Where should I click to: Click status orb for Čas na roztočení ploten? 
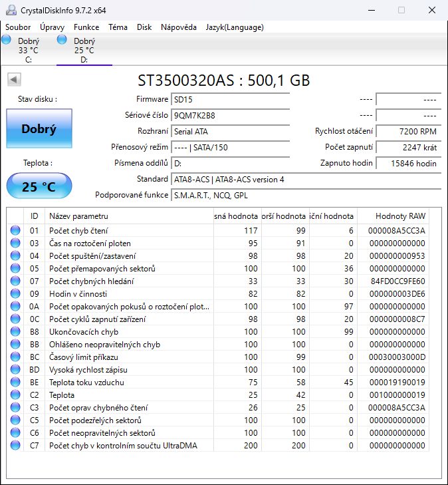pos(15,243)
